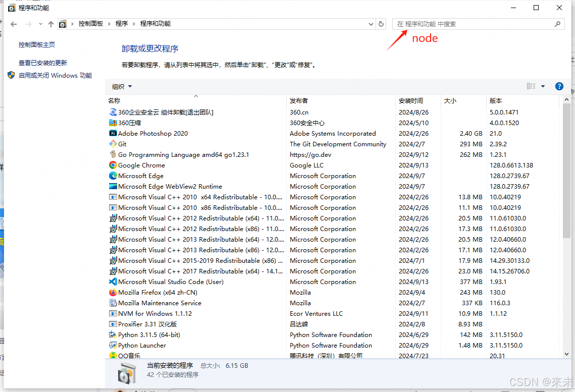Click the list scrollbar up arrow
Screen dimensions: 575x392
pos(566,100)
